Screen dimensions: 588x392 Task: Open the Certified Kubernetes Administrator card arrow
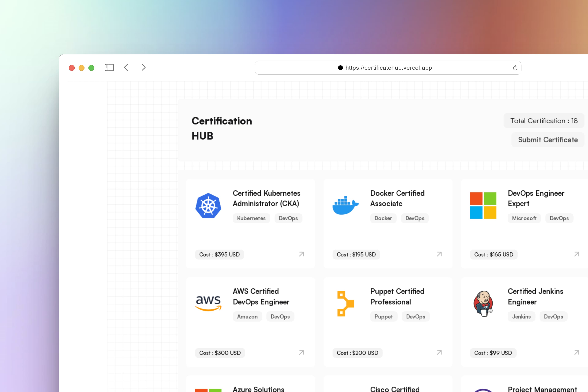pyautogui.click(x=302, y=254)
